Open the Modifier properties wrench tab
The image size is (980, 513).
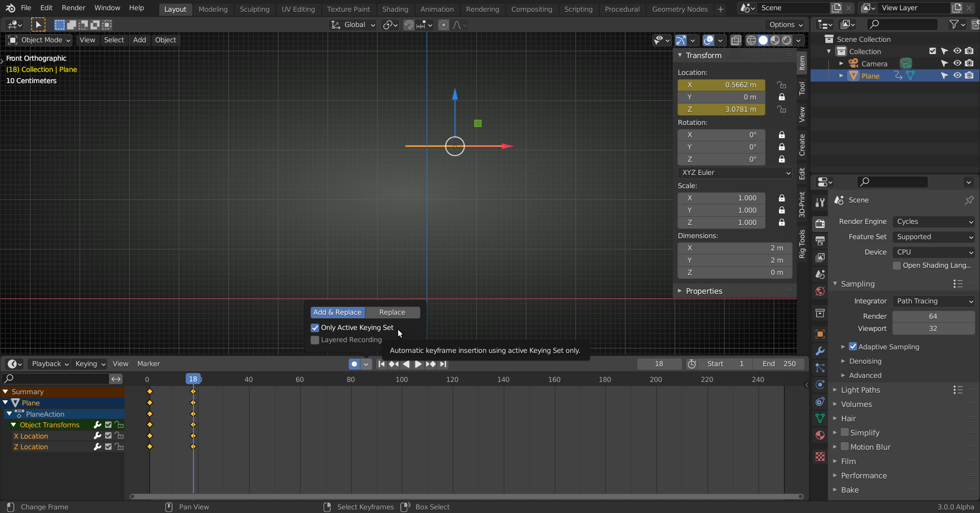820,351
